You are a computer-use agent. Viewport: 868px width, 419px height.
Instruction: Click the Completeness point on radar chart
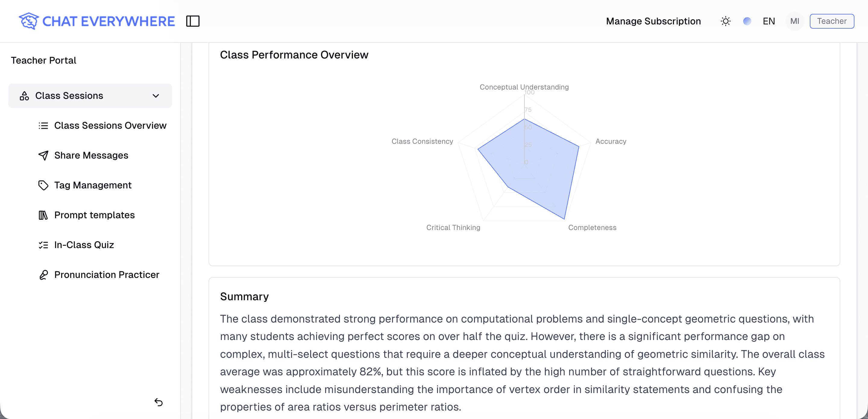click(x=564, y=219)
